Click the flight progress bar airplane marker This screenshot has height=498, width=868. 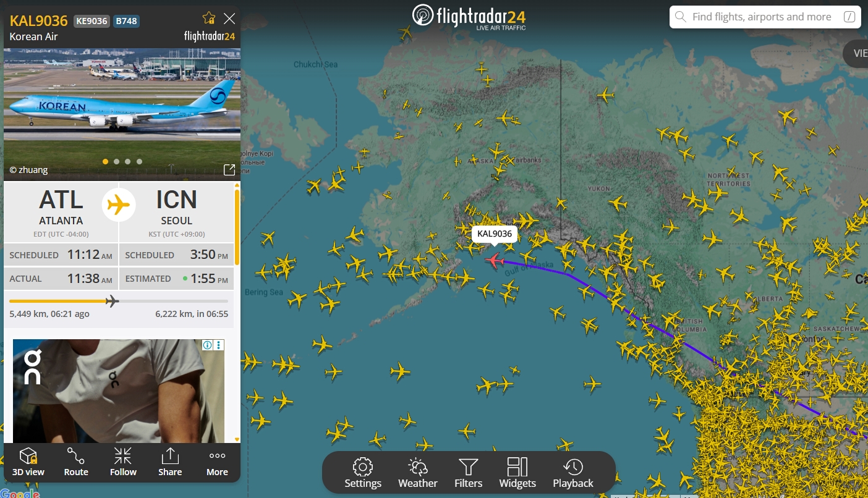coord(112,301)
